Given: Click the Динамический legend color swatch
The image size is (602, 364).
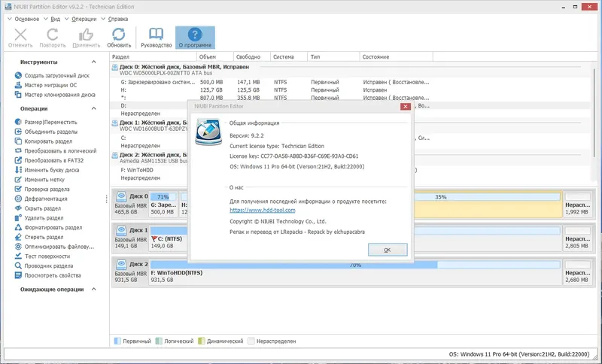Looking at the screenshot, I should coord(202,341).
